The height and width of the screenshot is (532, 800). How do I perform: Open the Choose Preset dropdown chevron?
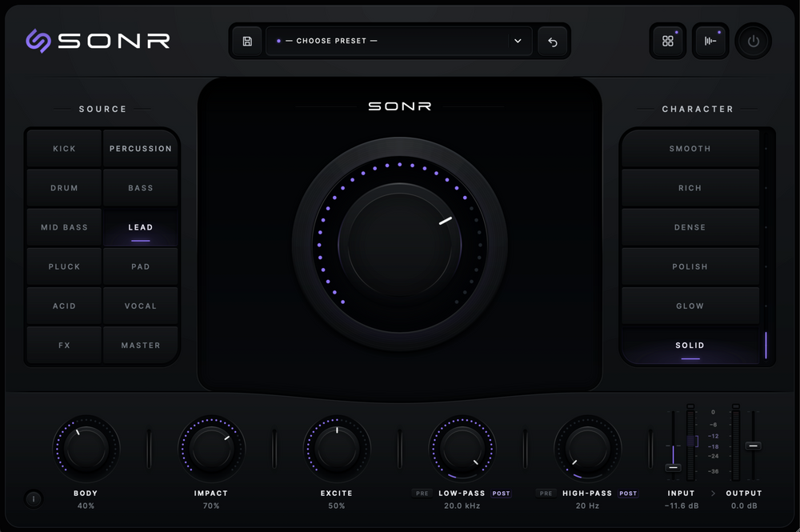[518, 41]
